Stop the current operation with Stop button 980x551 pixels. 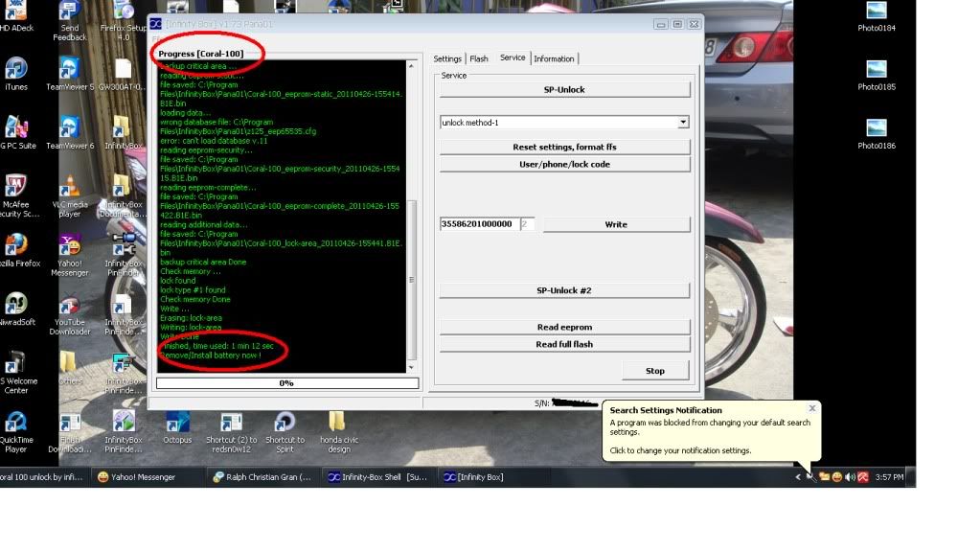tap(655, 371)
